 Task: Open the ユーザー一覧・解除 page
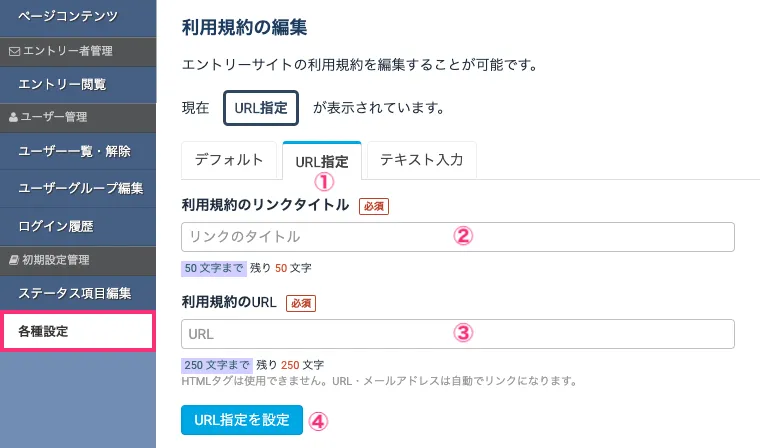pyautogui.click(x=75, y=152)
